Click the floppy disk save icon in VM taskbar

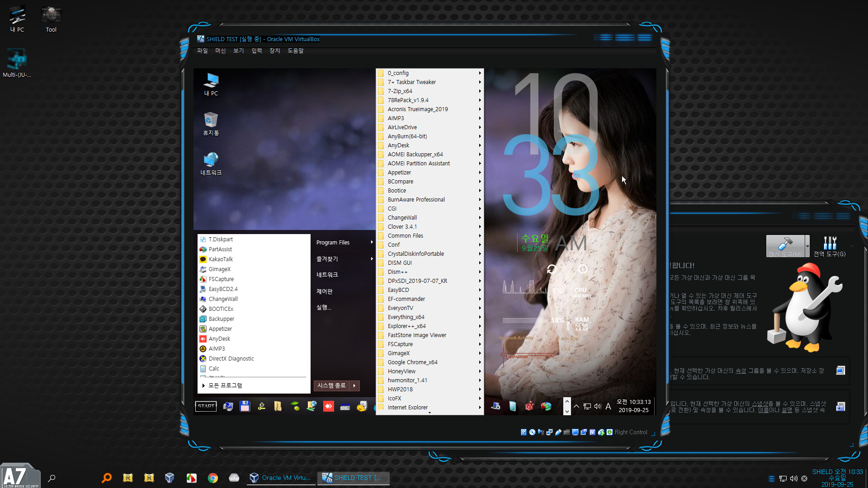[245, 406]
